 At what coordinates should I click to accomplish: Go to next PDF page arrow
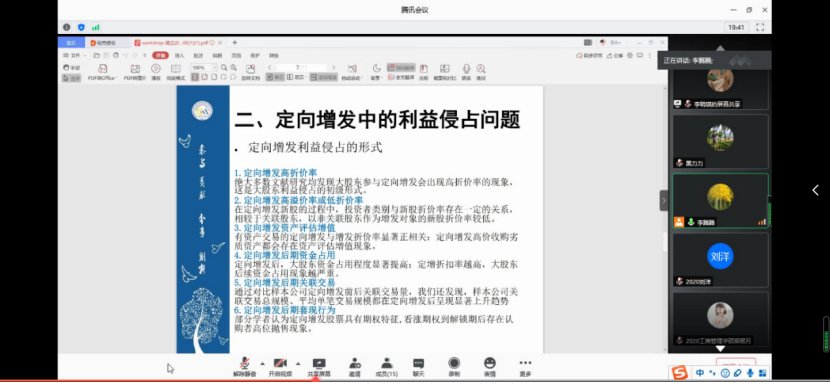333,68
